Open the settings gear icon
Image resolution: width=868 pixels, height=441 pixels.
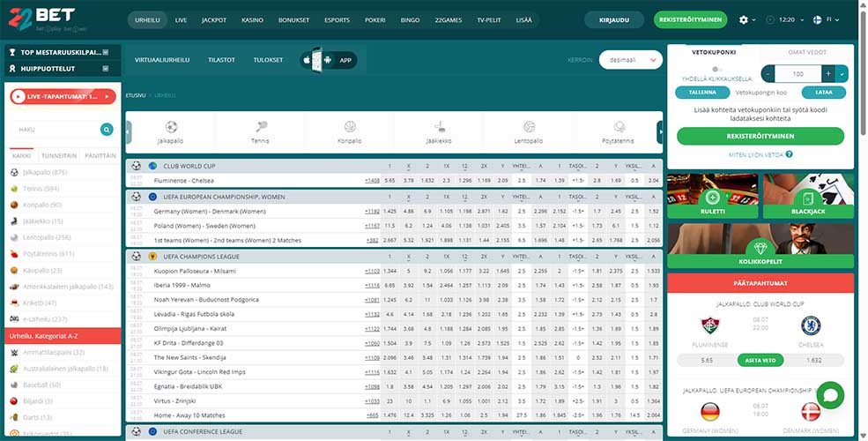(744, 20)
